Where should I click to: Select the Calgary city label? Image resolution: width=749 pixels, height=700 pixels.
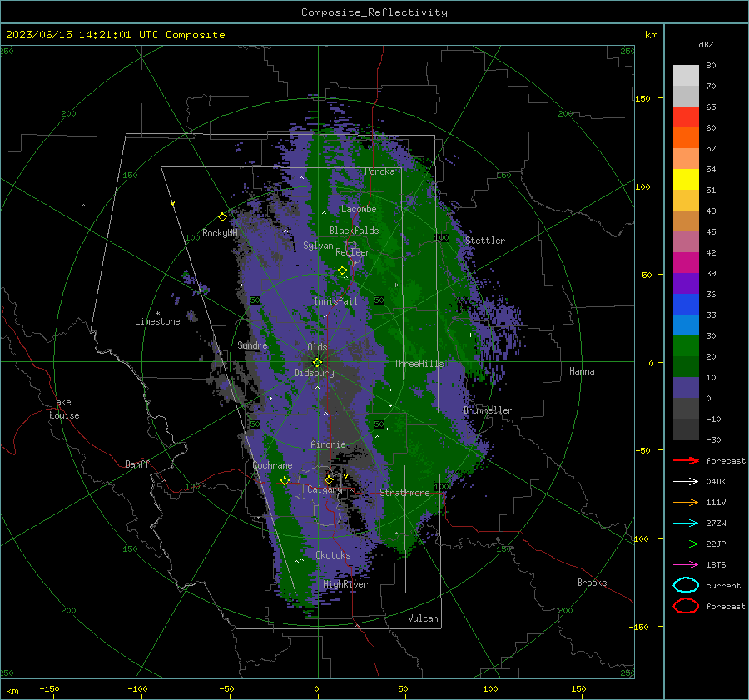point(325,489)
